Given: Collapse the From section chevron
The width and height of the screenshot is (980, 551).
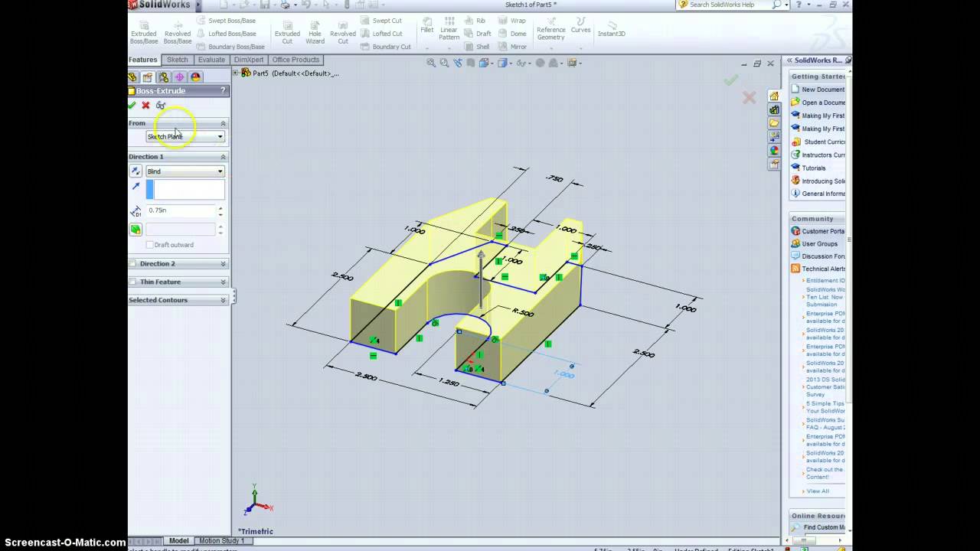Looking at the screenshot, I should coord(224,123).
